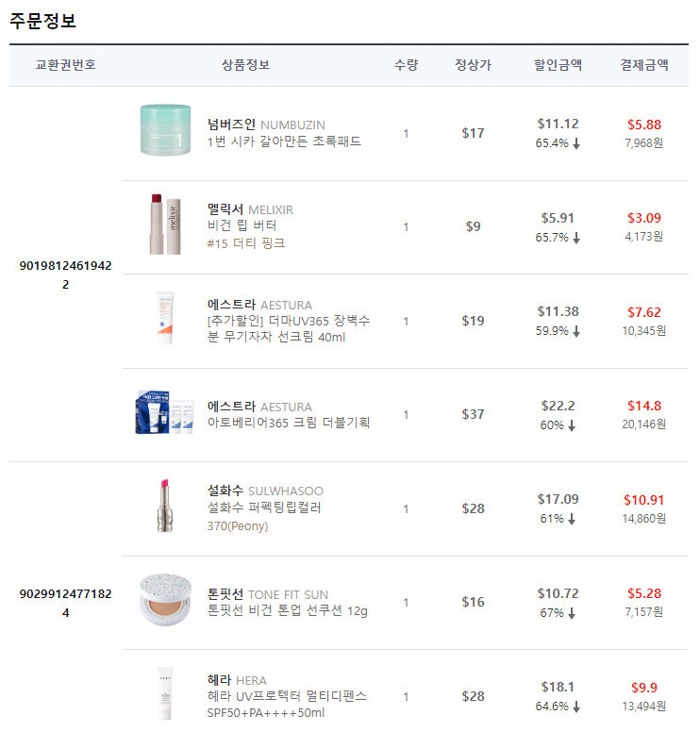700x732 pixels.
Task: Open the Hera UV Protector product image
Action: 165,694
